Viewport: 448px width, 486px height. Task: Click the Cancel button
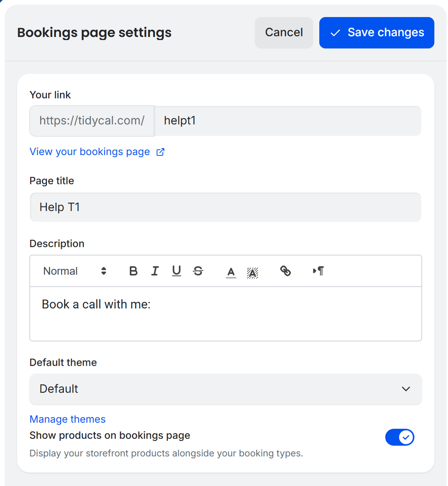pyautogui.click(x=284, y=33)
